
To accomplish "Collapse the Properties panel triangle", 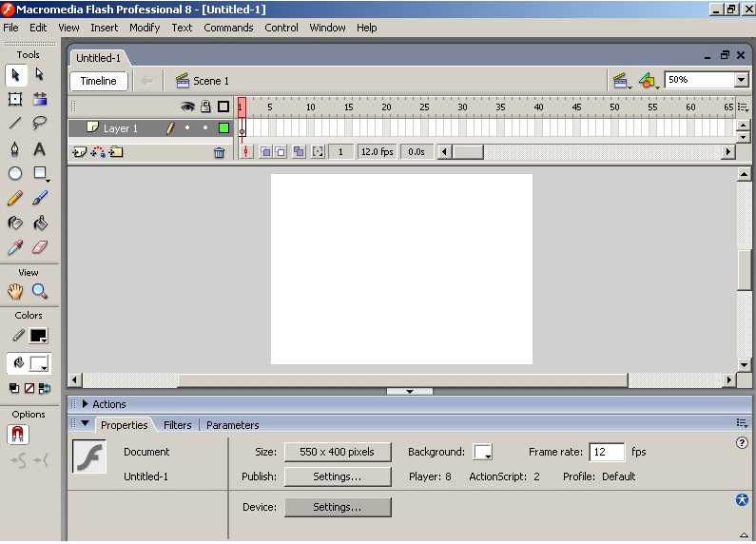I will click(x=86, y=423).
